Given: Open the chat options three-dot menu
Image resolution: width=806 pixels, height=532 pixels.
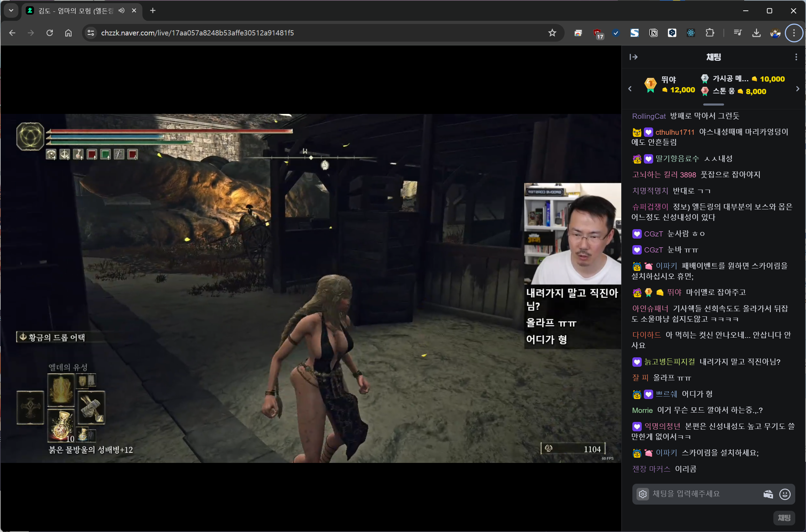Looking at the screenshot, I should click(796, 57).
